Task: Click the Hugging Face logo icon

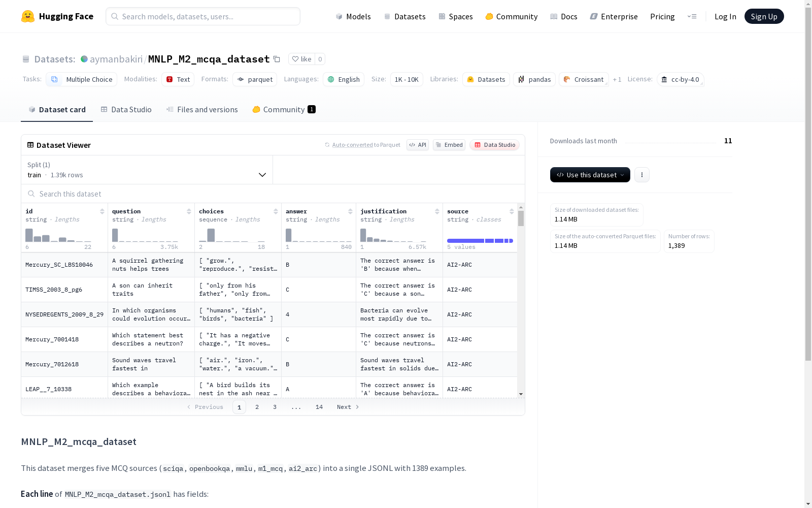Action: [28, 16]
